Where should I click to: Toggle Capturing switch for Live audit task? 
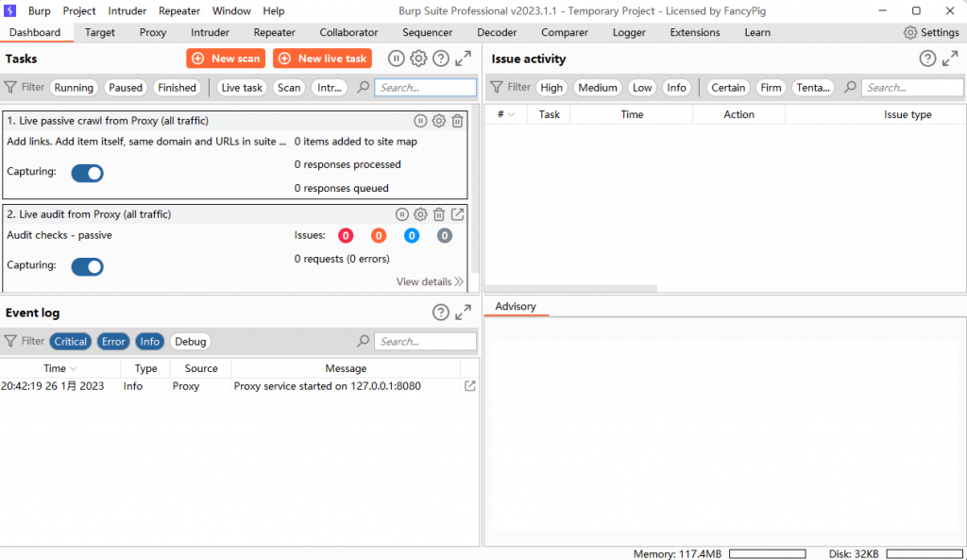87,267
